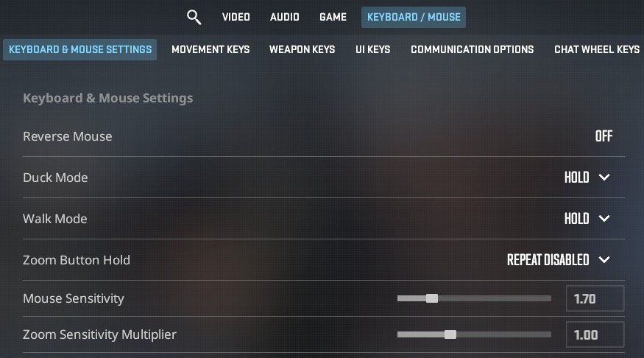Open the Walk Mode HOLD dropdown

587,218
